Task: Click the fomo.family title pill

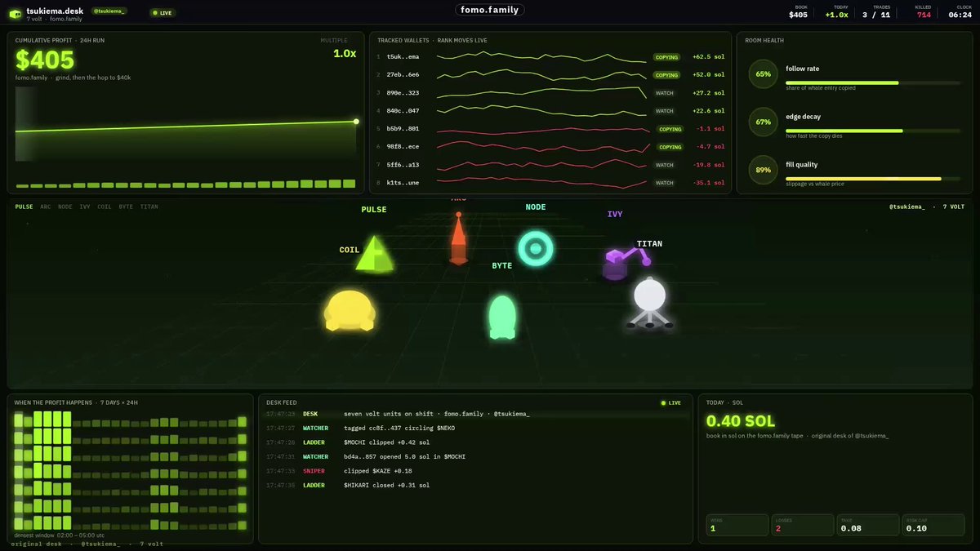Action: pyautogui.click(x=490, y=10)
